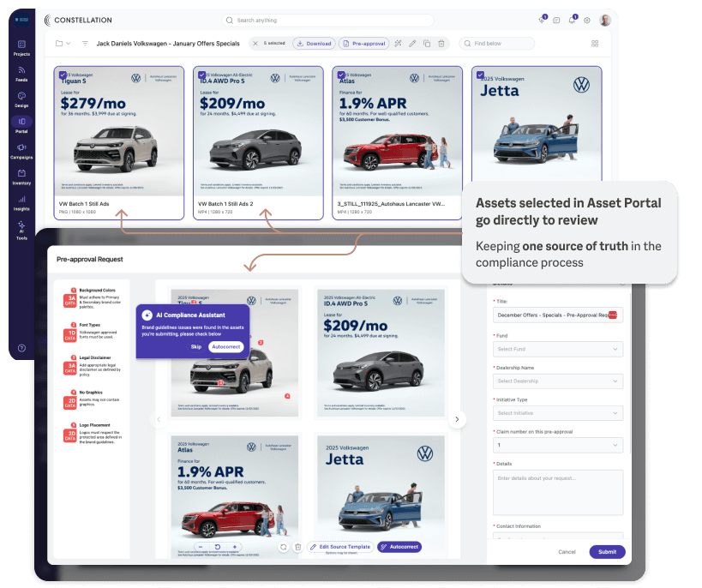Click the Constellation logo
The height and width of the screenshot is (588, 702).
pyautogui.click(x=78, y=21)
